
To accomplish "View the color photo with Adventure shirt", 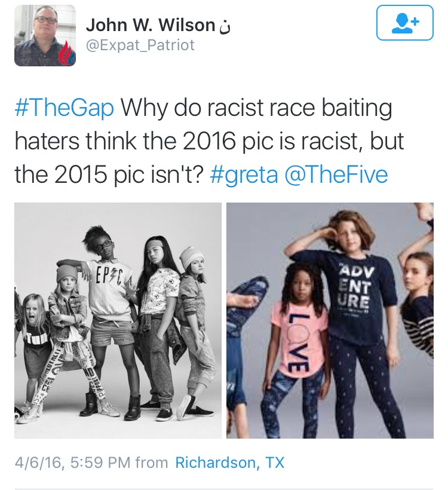I will pyautogui.click(x=330, y=320).
